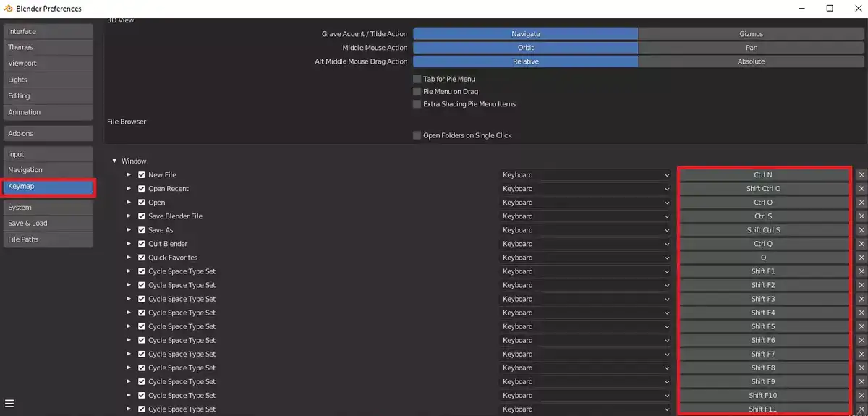This screenshot has width=868, height=416.
Task: Change the Shift F1 shortcut field
Action: click(x=764, y=271)
